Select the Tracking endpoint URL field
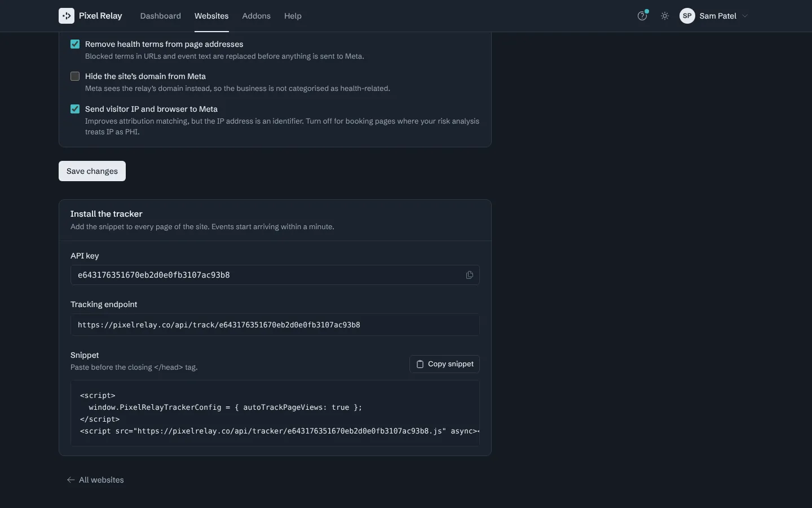This screenshot has width=812, height=508. 275,325
